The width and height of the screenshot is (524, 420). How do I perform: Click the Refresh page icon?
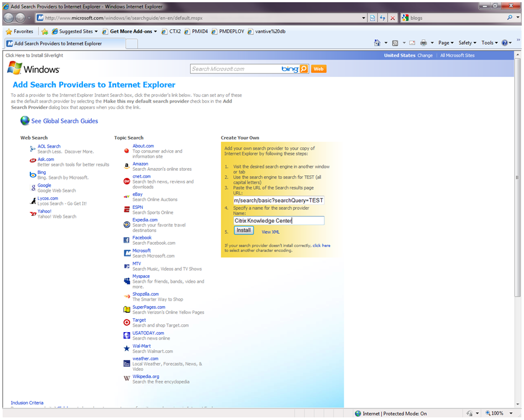pos(382,18)
